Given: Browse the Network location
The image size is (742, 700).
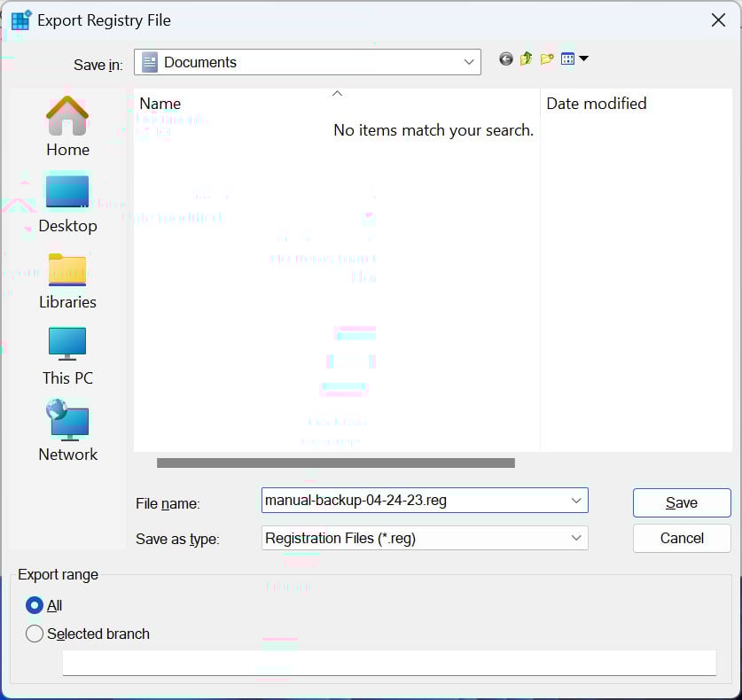Looking at the screenshot, I should [67, 432].
